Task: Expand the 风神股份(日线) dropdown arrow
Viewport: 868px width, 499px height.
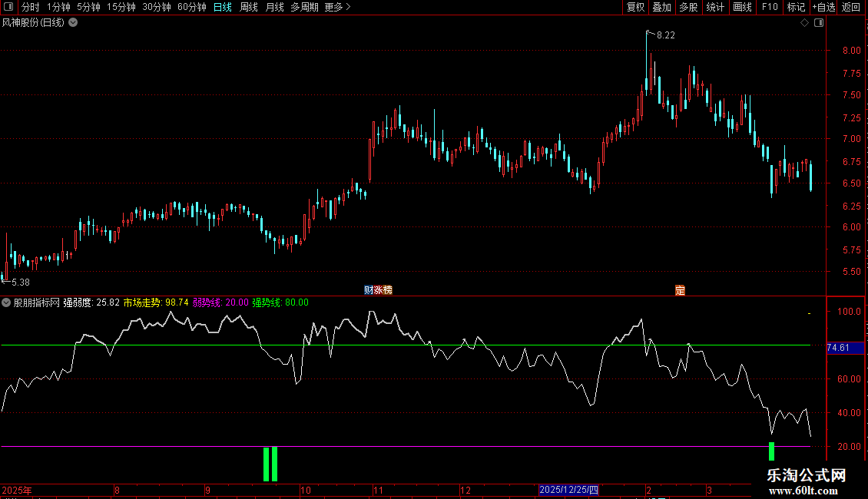Action: click(x=73, y=23)
